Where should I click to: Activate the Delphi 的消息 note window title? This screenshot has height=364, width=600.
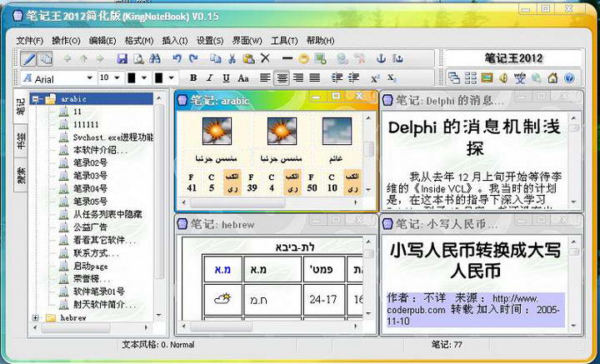(x=450, y=101)
